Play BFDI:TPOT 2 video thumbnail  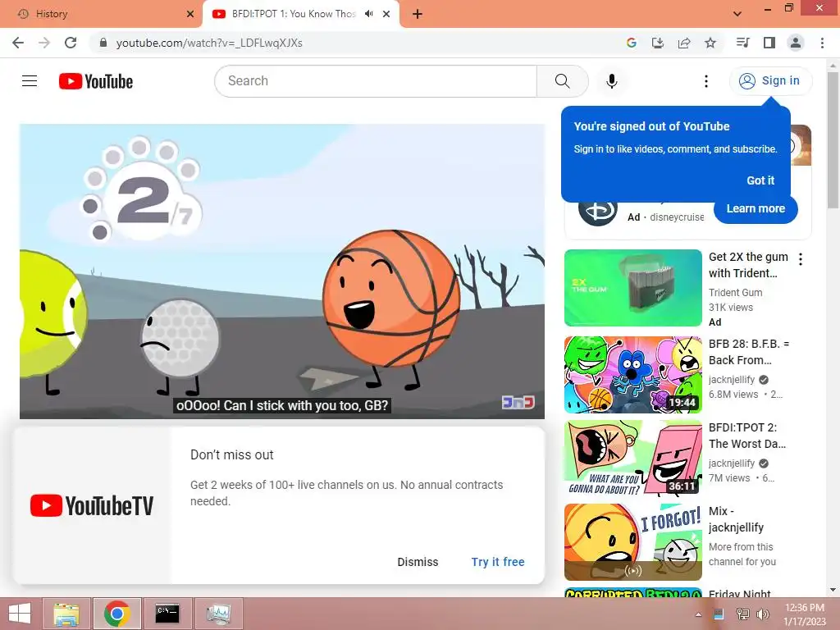pyautogui.click(x=632, y=458)
